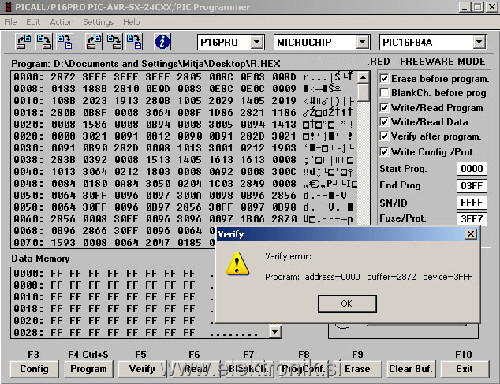The image size is (500, 384).
Task: Click the Verify error message text
Action: point(368,277)
